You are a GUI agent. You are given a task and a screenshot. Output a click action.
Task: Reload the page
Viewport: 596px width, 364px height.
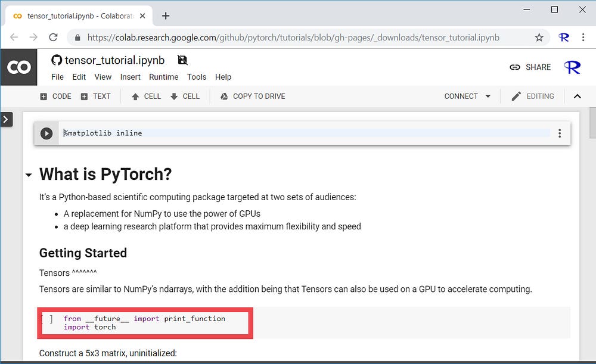click(53, 38)
